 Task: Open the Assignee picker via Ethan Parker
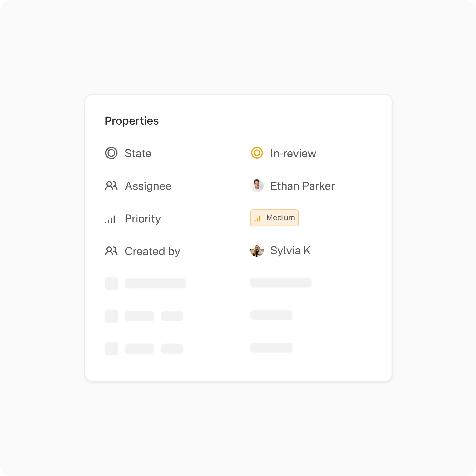(x=303, y=186)
